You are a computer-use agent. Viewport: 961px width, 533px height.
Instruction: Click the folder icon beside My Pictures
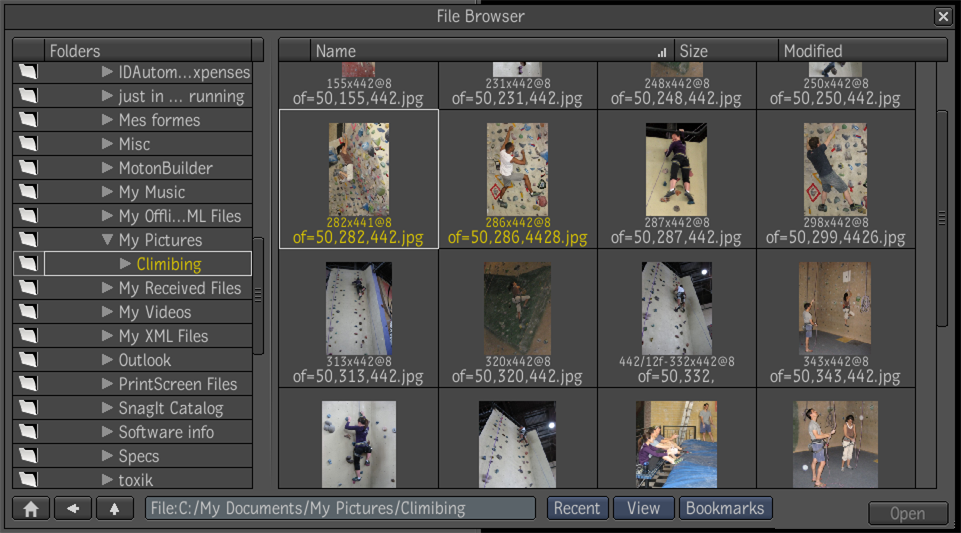(x=28, y=240)
